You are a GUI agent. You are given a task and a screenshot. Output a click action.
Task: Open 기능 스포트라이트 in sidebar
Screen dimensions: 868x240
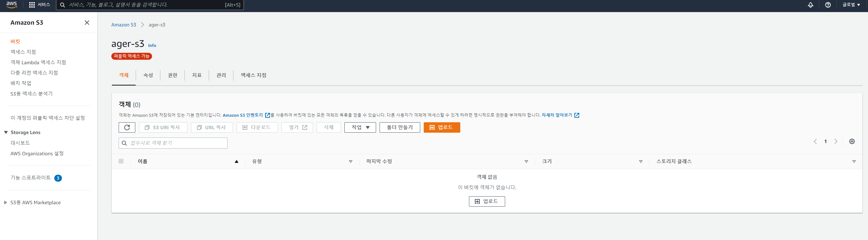point(31,177)
